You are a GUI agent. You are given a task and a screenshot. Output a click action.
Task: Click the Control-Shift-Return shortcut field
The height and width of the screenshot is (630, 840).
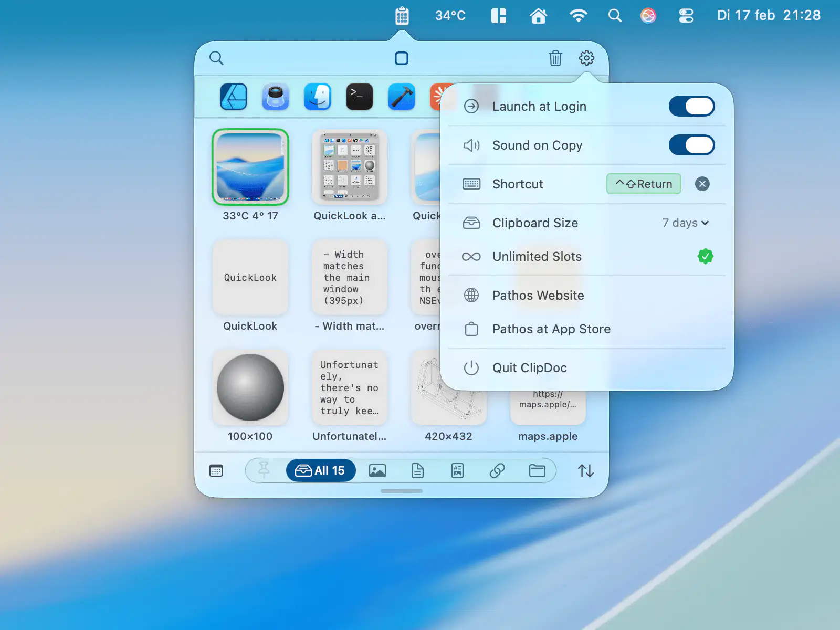tap(644, 184)
